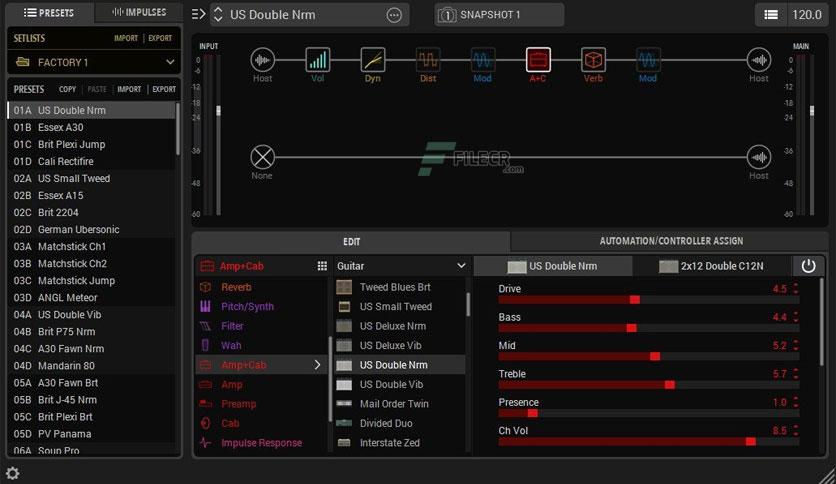Click presets EXPORT button
This screenshot has height=484, width=836.
coord(164,89)
